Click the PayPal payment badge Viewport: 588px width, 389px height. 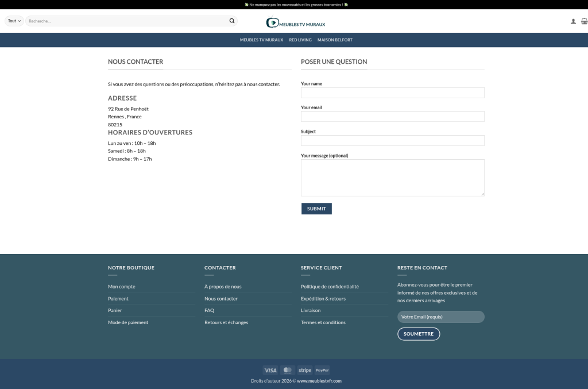tap(322, 370)
